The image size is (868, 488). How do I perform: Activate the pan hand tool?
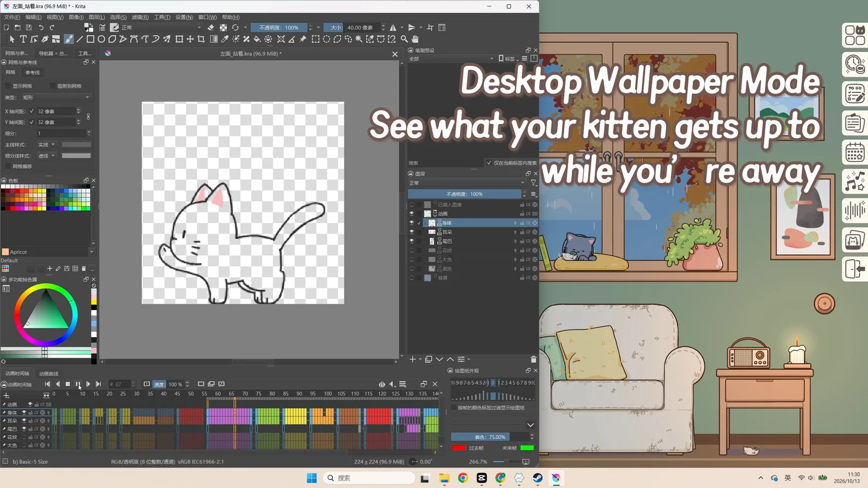(x=415, y=39)
